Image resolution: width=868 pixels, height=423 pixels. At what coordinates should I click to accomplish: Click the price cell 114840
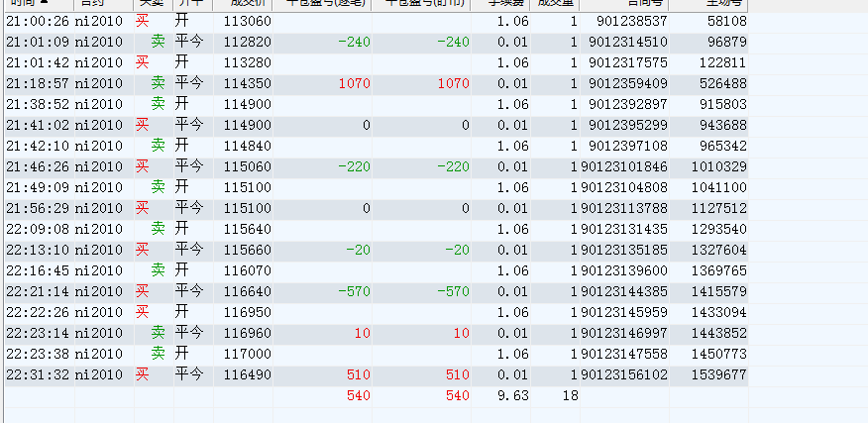coord(248,147)
